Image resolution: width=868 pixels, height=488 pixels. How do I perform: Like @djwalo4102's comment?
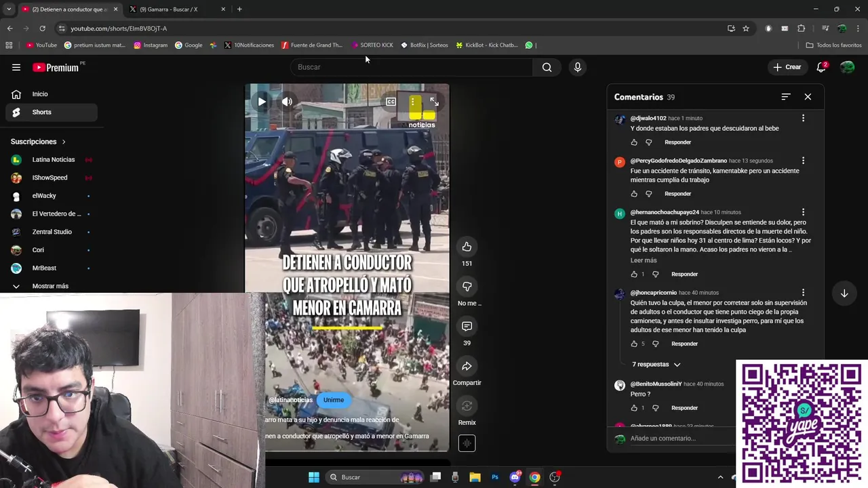coord(634,142)
